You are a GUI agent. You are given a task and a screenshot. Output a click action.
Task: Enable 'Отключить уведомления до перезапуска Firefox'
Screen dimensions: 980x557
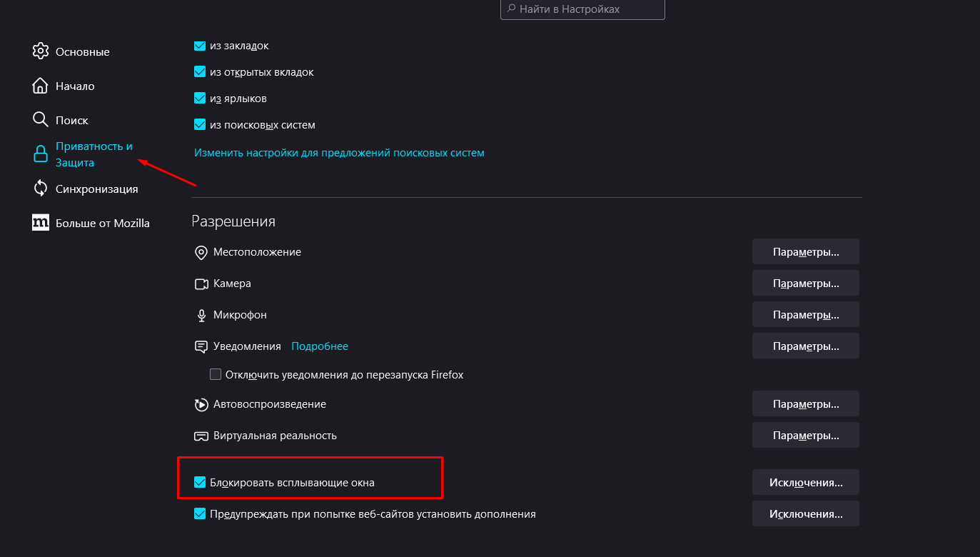pos(216,374)
